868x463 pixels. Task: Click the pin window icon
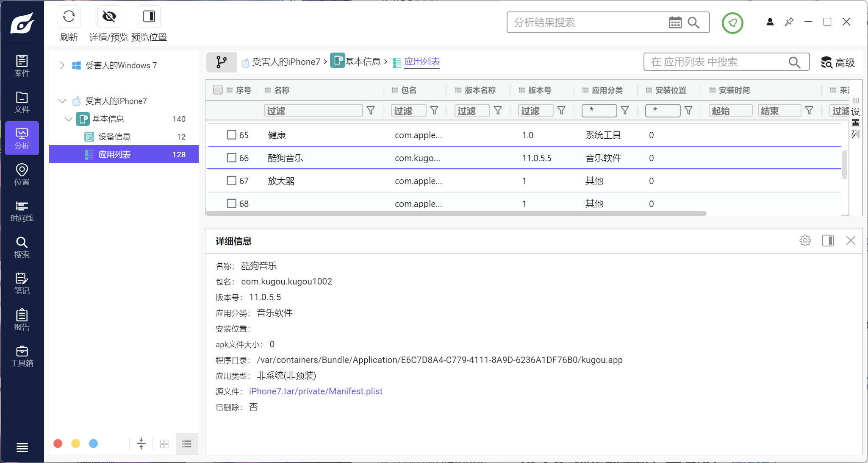click(x=789, y=22)
